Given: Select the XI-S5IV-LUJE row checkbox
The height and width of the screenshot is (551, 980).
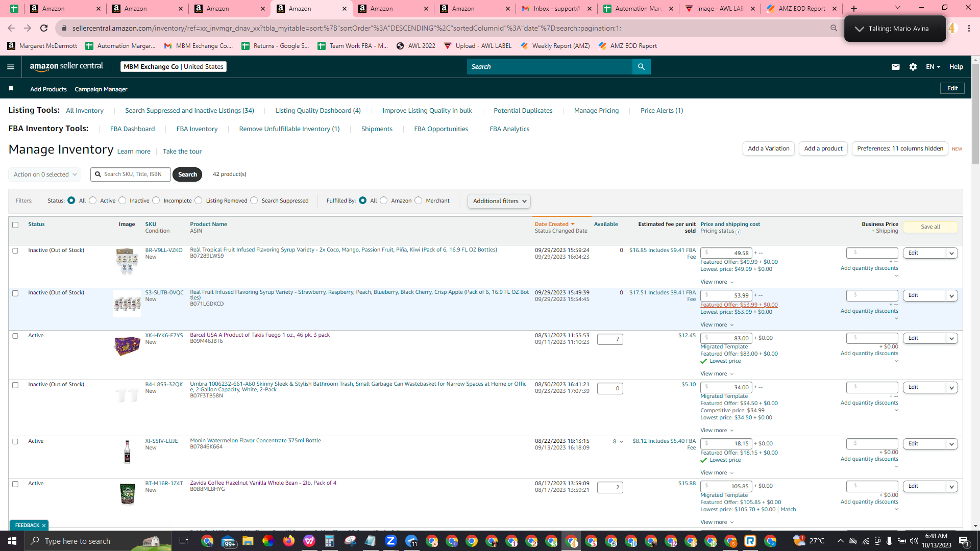Looking at the screenshot, I should pos(15,442).
